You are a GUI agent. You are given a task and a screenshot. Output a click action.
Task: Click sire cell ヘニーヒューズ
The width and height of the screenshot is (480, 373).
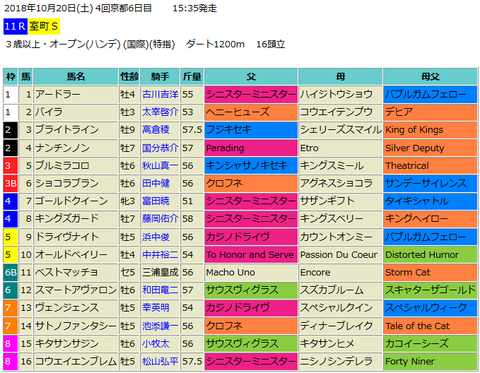[x=251, y=112]
